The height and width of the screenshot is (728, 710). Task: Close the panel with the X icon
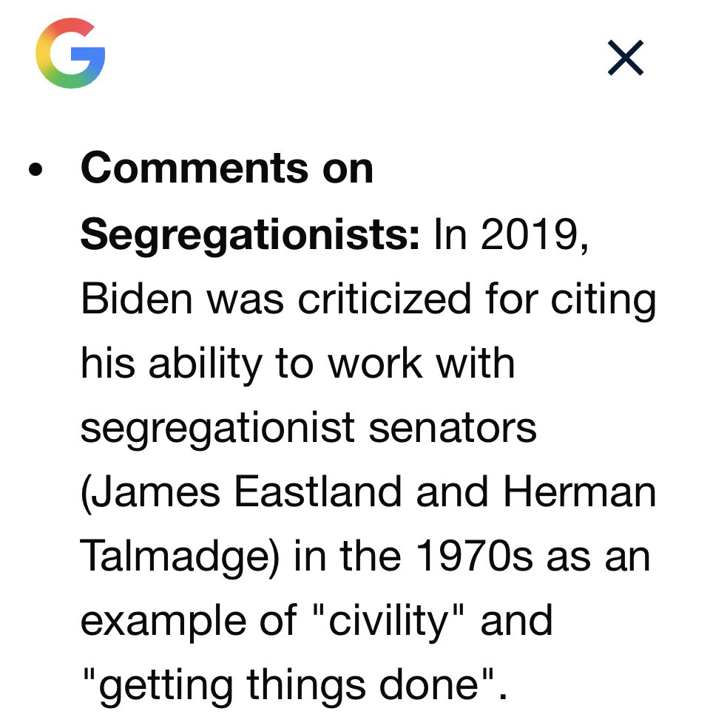tap(625, 58)
